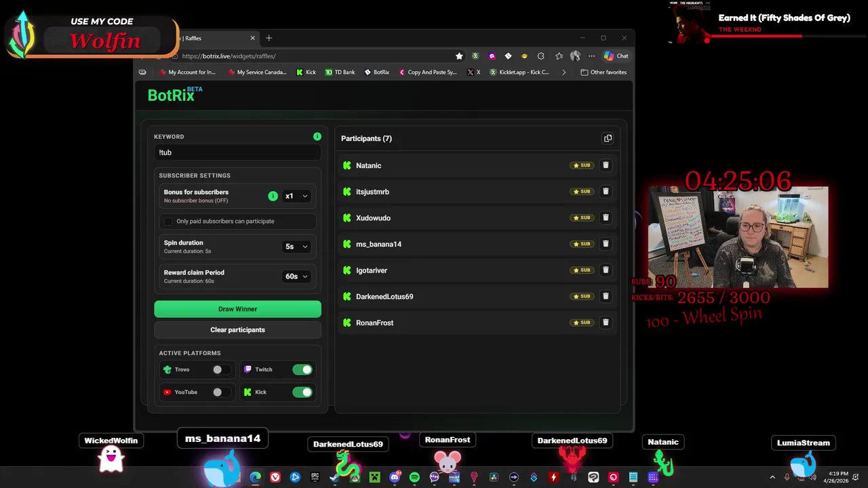This screenshot has width=868, height=488.
Task: Open Discord from the taskbar
Action: coord(395,477)
